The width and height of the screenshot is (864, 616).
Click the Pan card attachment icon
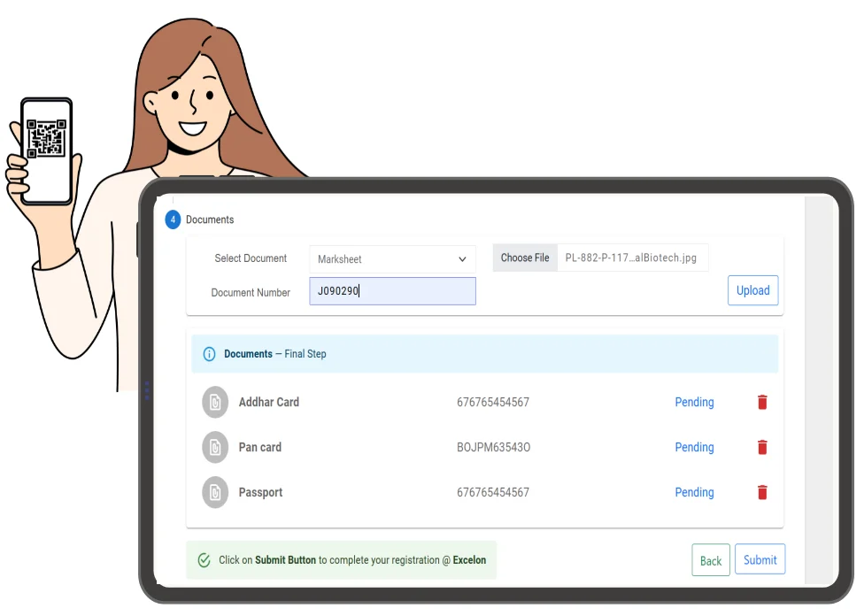coord(215,448)
